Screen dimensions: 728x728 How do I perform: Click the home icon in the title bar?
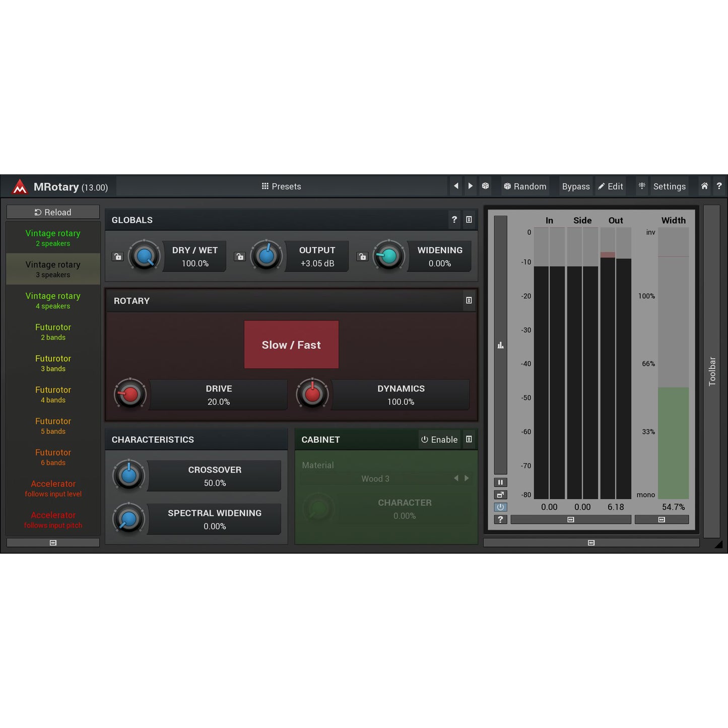(704, 186)
